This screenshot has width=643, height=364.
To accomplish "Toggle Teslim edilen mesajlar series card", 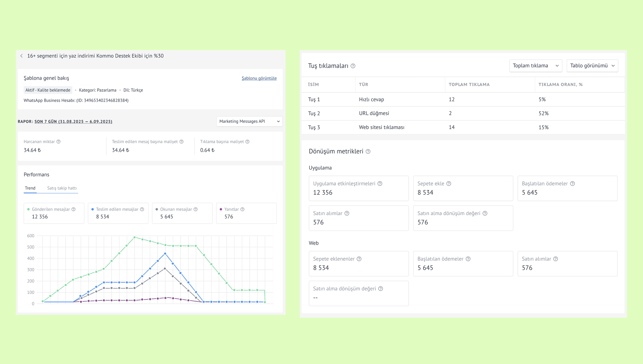I will tap(118, 213).
